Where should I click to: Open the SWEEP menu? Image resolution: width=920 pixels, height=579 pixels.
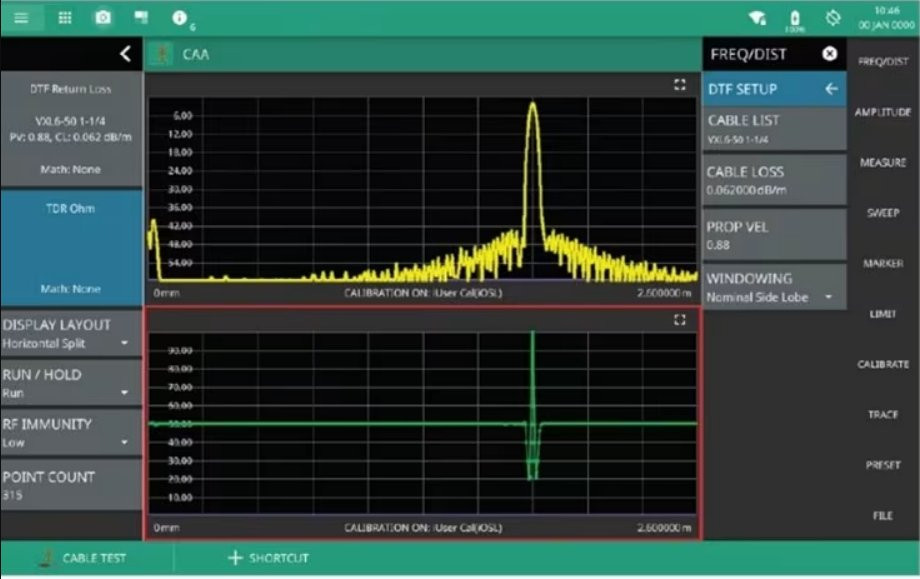(883, 212)
